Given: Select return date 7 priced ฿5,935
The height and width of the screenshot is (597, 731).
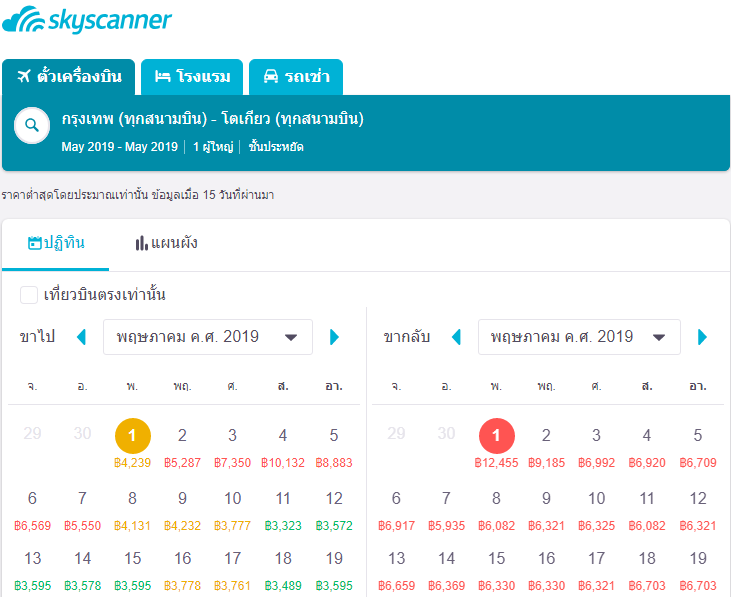Looking at the screenshot, I should pyautogui.click(x=446, y=505).
